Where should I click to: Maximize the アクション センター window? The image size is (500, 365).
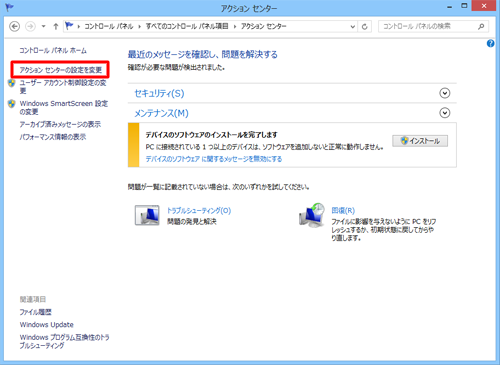click(x=464, y=6)
